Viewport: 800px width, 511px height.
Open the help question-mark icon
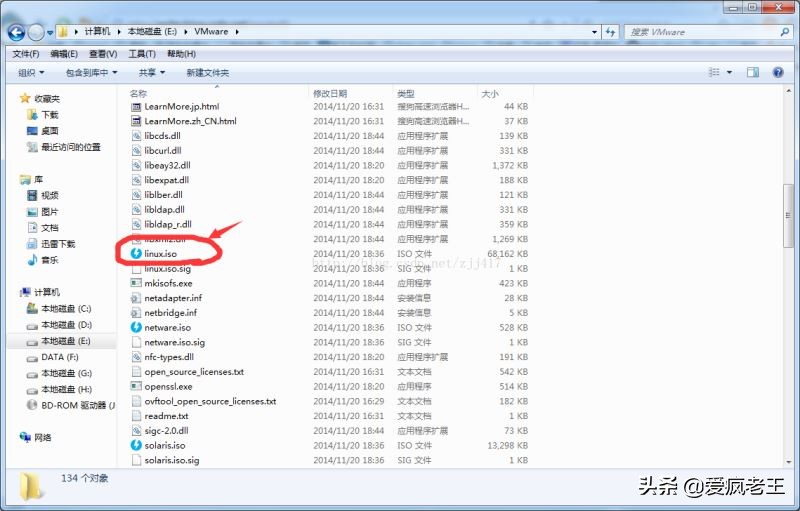pyautogui.click(x=778, y=72)
